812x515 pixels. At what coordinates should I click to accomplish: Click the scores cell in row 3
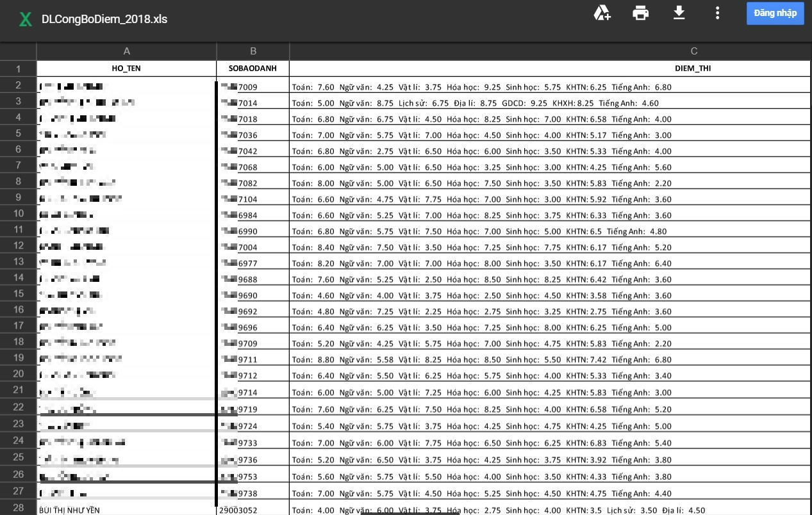[x=475, y=103]
